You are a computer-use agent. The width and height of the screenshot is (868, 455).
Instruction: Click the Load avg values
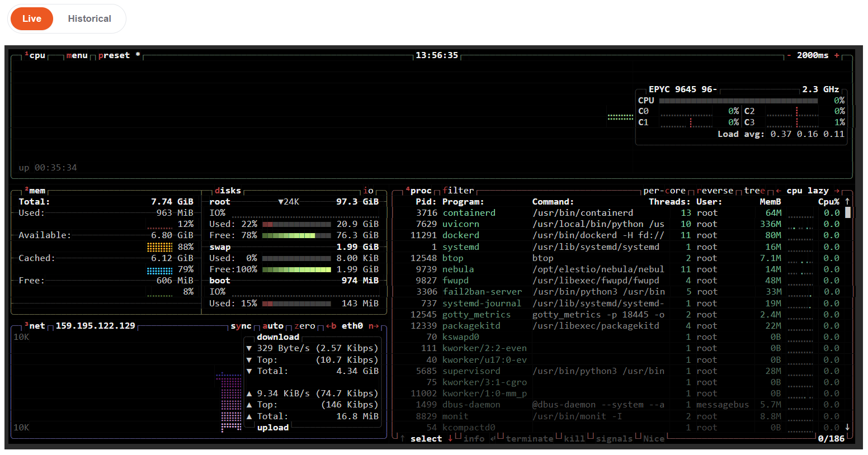click(807, 134)
